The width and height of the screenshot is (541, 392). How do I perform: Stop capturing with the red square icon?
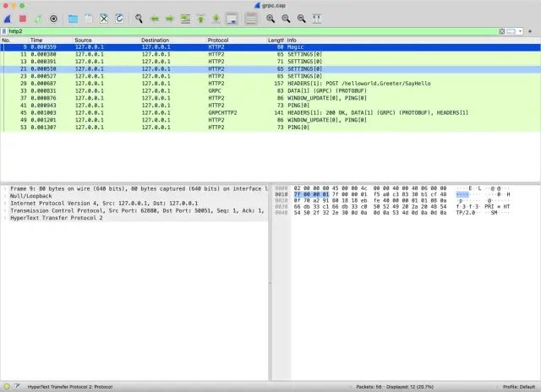coord(23,19)
